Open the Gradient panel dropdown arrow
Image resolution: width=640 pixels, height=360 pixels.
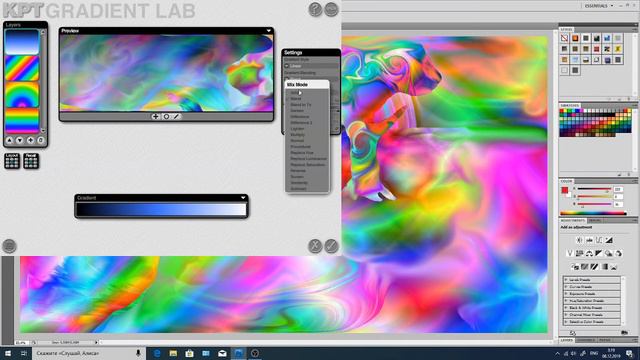tap(243, 198)
